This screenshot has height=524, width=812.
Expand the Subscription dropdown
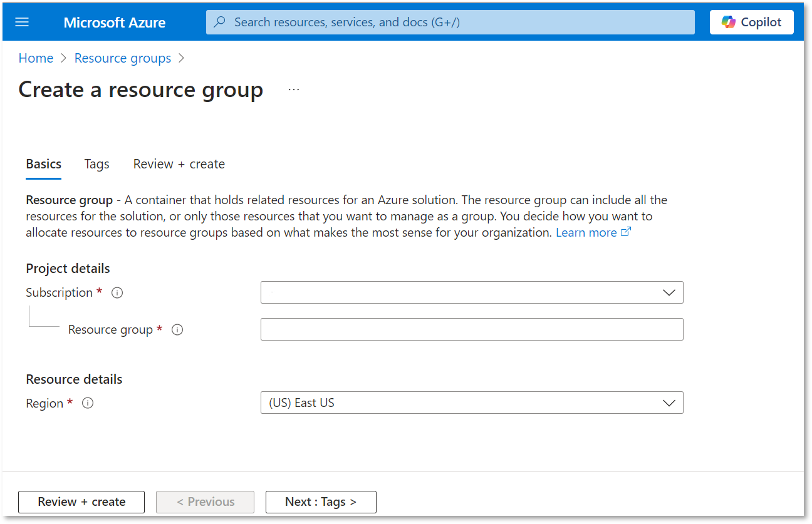[x=472, y=292]
